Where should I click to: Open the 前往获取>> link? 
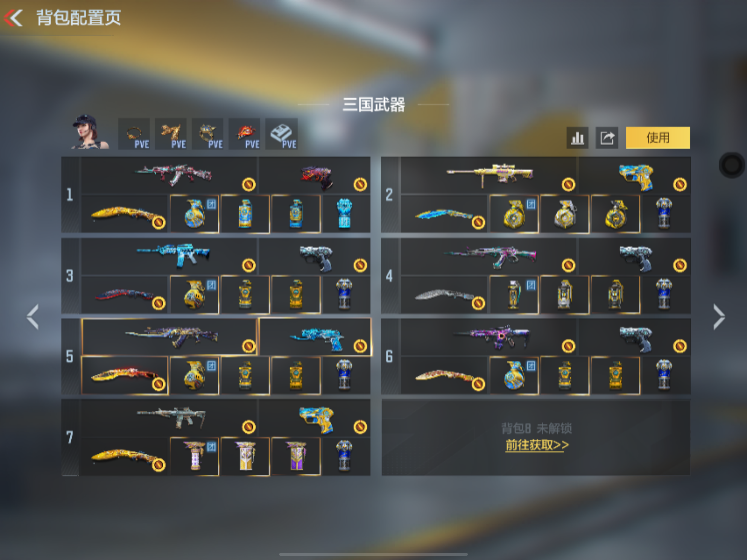(537, 445)
